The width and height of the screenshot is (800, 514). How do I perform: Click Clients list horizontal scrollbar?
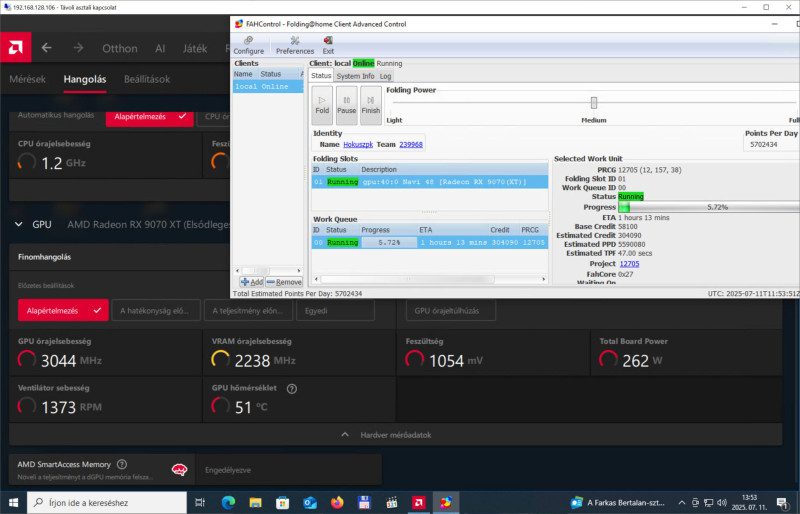pyautogui.click(x=268, y=271)
